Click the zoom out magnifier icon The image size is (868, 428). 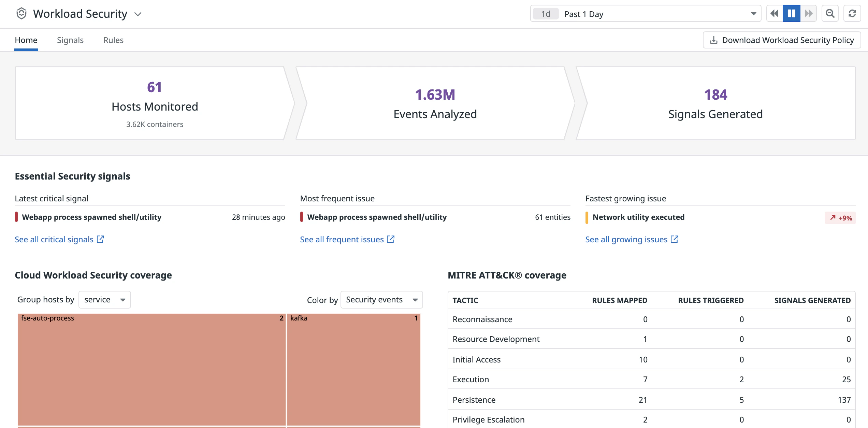830,14
